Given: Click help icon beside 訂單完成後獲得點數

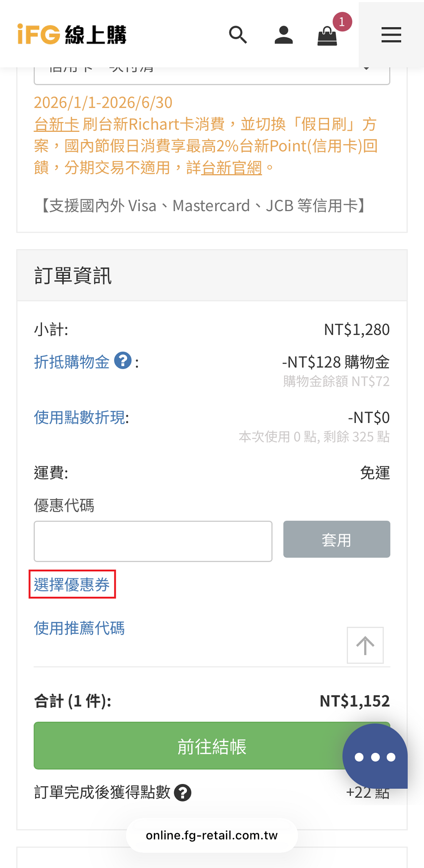Looking at the screenshot, I should point(183,793).
